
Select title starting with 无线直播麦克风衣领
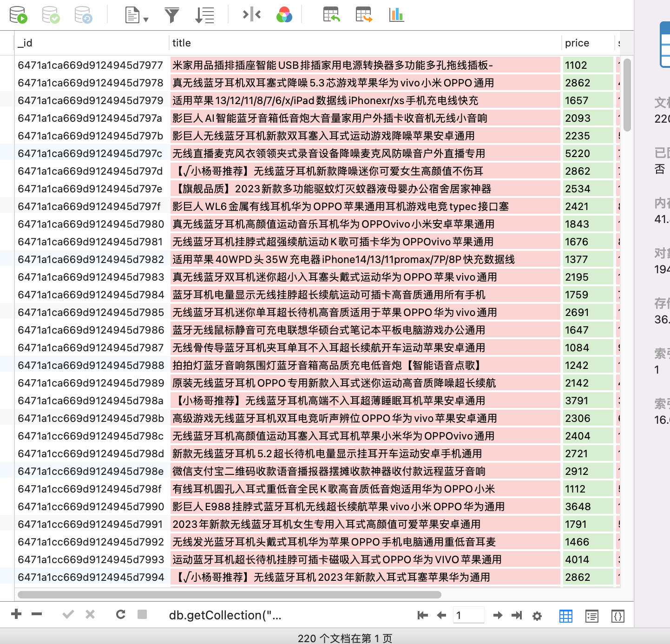365,153
